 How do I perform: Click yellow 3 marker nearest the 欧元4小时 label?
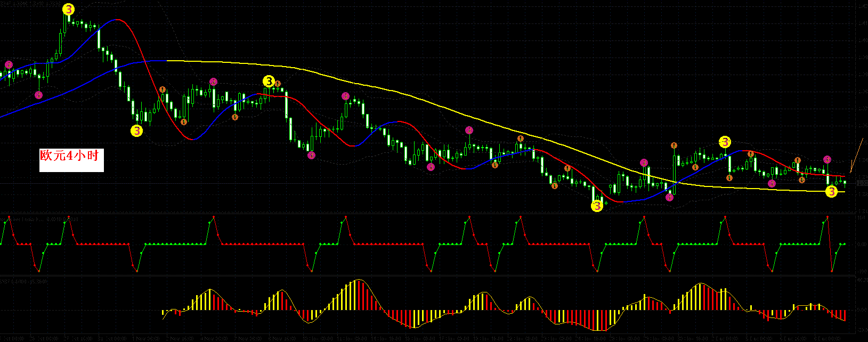(137, 131)
